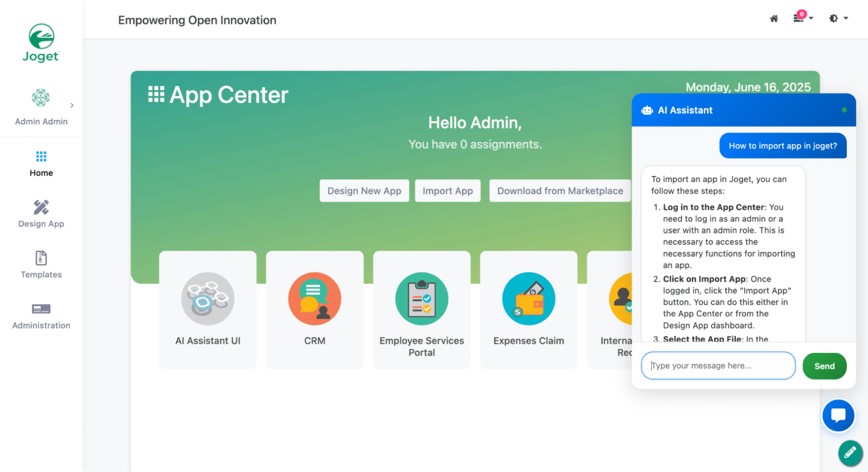
Task: Open the Employee Services Portal app
Action: [421, 299]
